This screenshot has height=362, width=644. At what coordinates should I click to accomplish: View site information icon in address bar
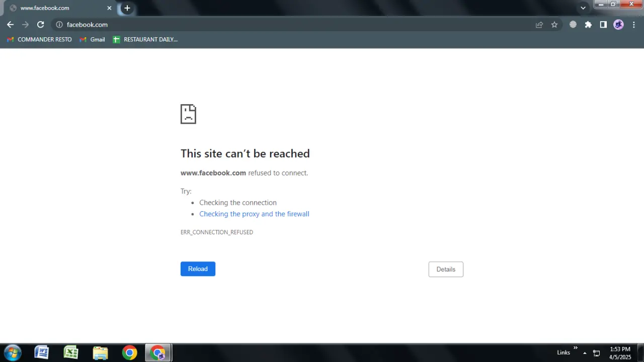click(x=59, y=25)
